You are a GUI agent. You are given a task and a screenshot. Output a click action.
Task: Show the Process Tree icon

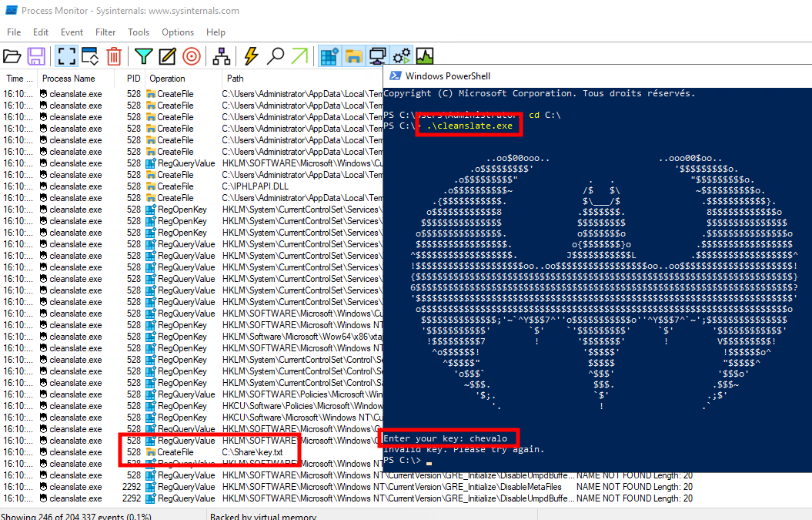[x=222, y=56]
